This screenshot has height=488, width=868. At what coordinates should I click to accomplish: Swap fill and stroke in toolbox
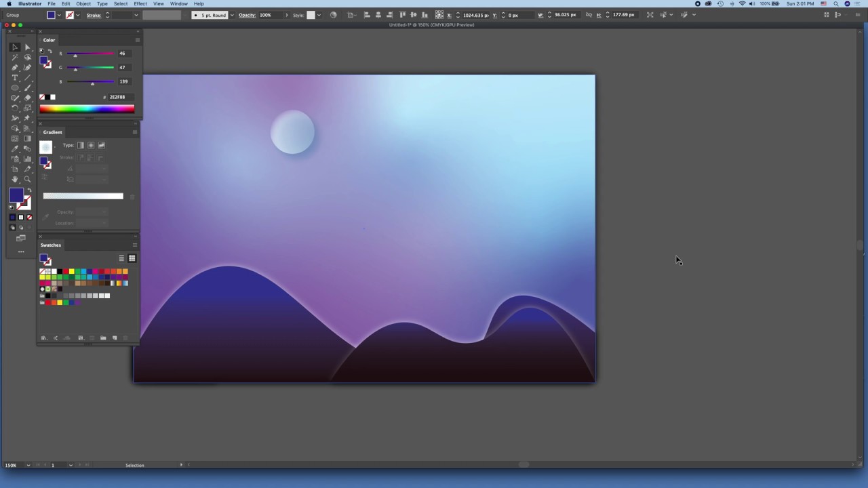coord(29,190)
